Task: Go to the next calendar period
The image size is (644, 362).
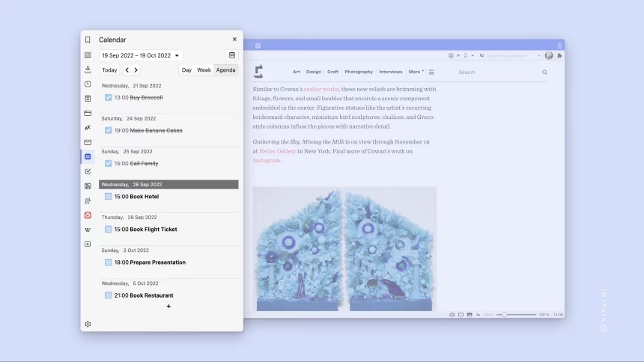Action: click(136, 70)
